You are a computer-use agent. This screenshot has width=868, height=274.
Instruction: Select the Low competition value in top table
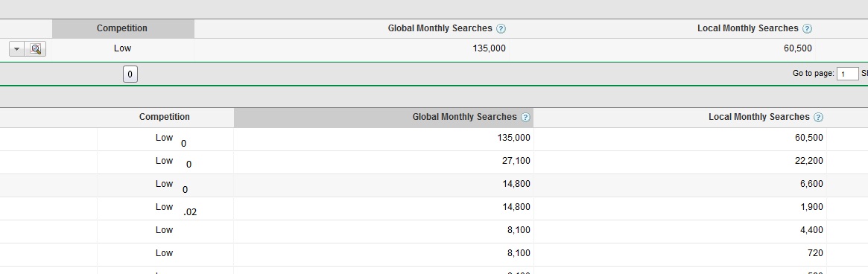pyautogui.click(x=122, y=48)
